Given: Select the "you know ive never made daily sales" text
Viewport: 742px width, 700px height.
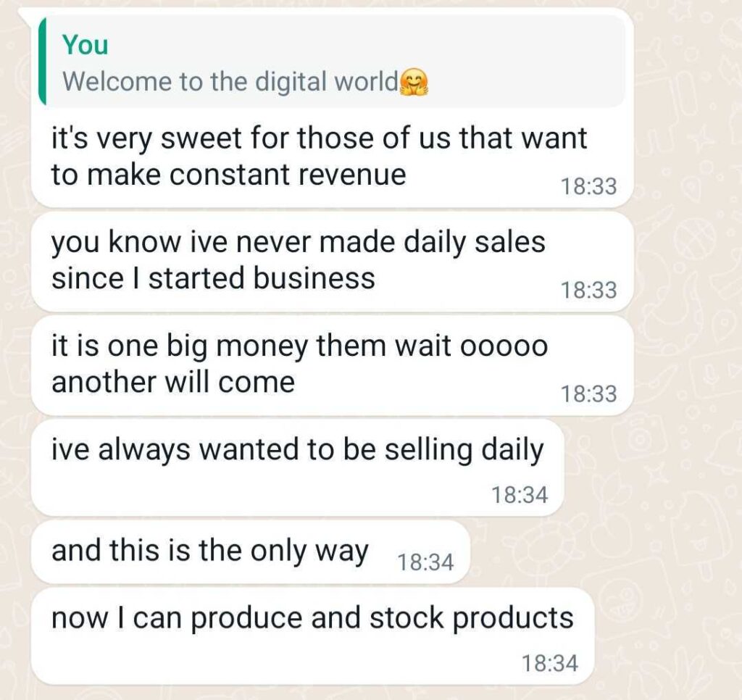Looking at the screenshot, I should pyautogui.click(x=298, y=242).
